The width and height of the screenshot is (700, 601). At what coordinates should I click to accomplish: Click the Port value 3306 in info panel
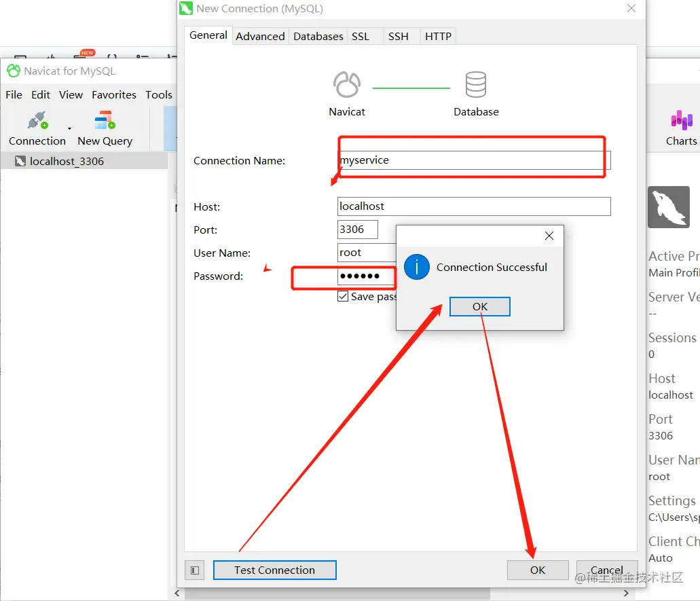click(661, 435)
